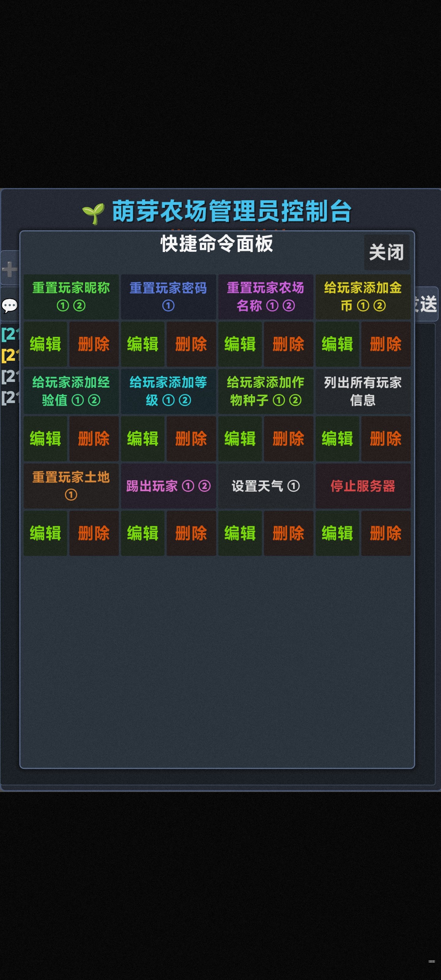441x980 pixels.
Task: Delete the 停止服务器 command
Action: [x=386, y=533]
